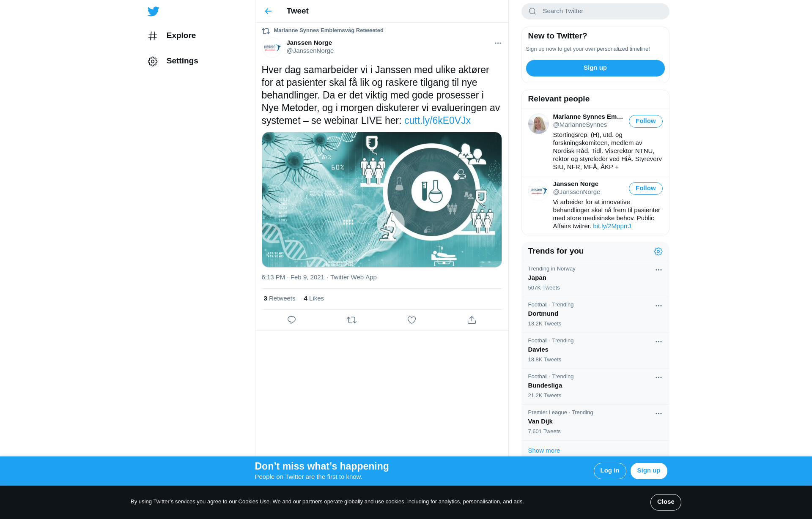
Task: Click the share tweet icon
Action: [472, 320]
